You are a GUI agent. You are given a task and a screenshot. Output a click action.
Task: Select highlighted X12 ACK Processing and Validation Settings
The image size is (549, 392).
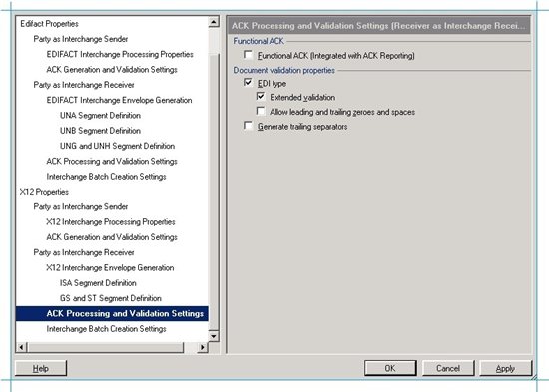click(112, 313)
